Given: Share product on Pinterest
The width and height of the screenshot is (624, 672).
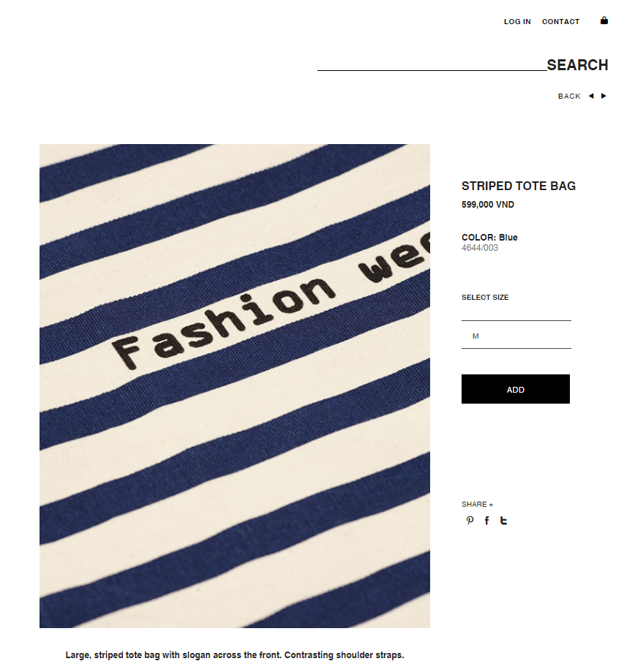Looking at the screenshot, I should (470, 521).
